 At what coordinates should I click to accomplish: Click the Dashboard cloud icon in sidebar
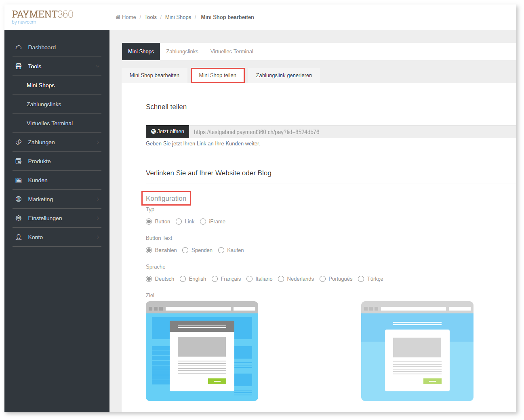[19, 47]
